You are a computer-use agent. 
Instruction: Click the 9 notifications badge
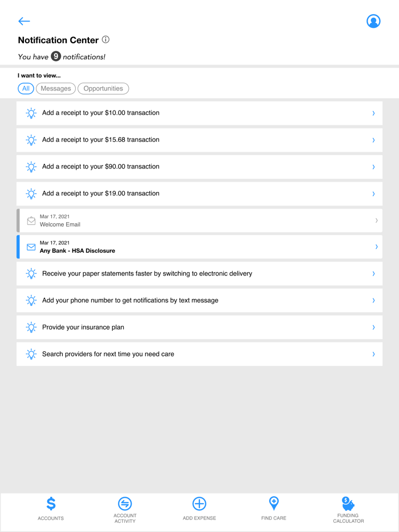coord(56,56)
